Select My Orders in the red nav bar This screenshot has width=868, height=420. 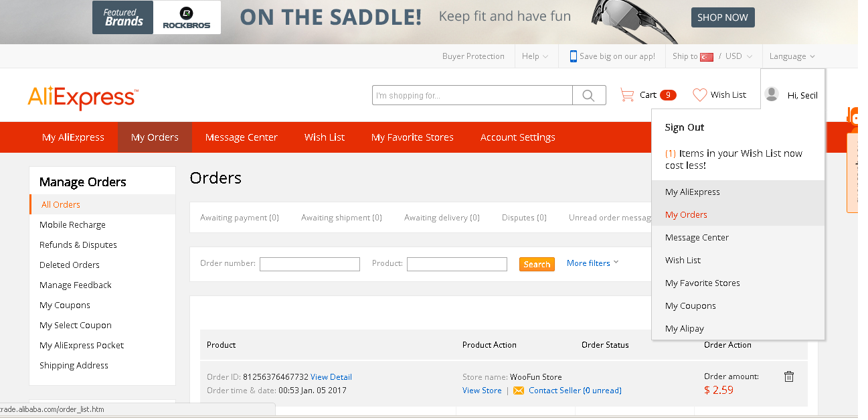coord(155,137)
